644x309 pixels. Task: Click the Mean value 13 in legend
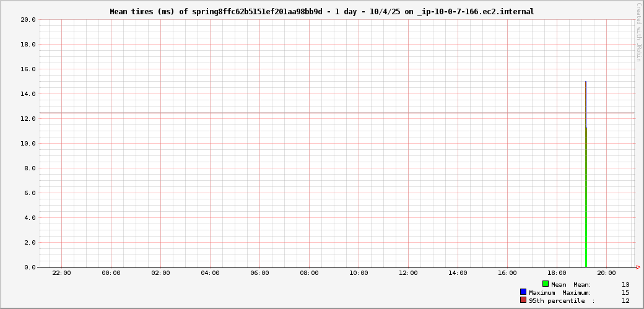(625, 285)
